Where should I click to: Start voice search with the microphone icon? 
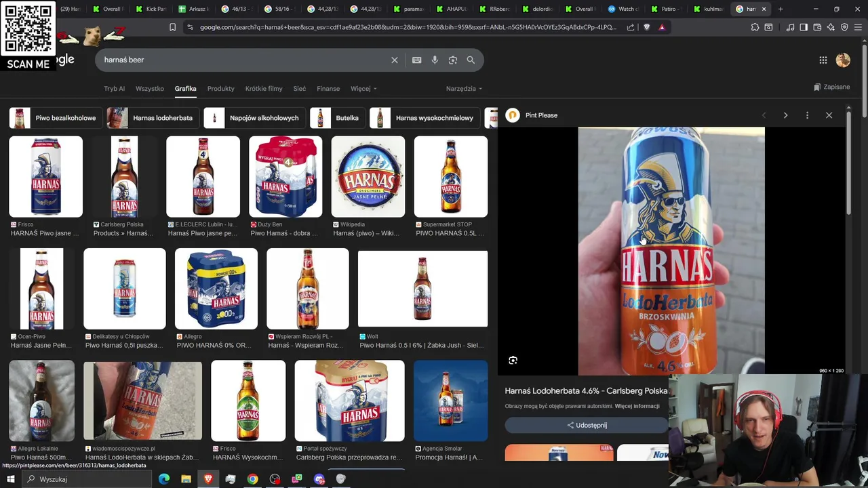coord(435,60)
